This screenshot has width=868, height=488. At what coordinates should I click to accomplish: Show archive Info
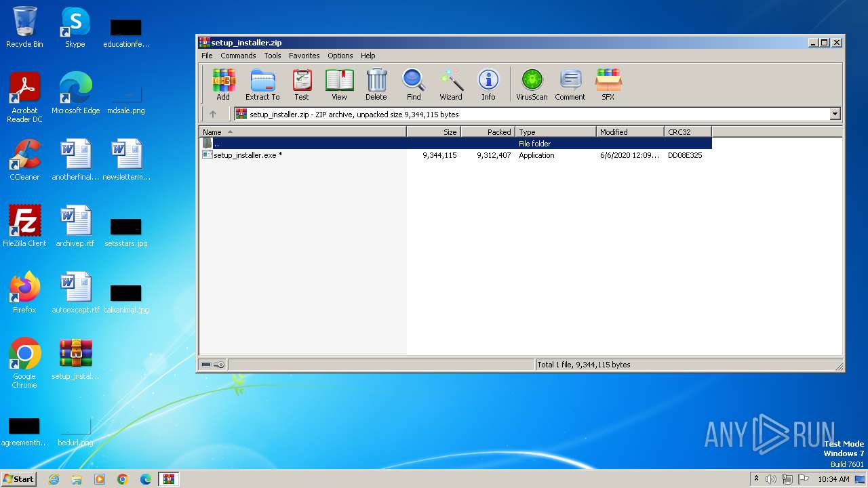click(x=488, y=85)
